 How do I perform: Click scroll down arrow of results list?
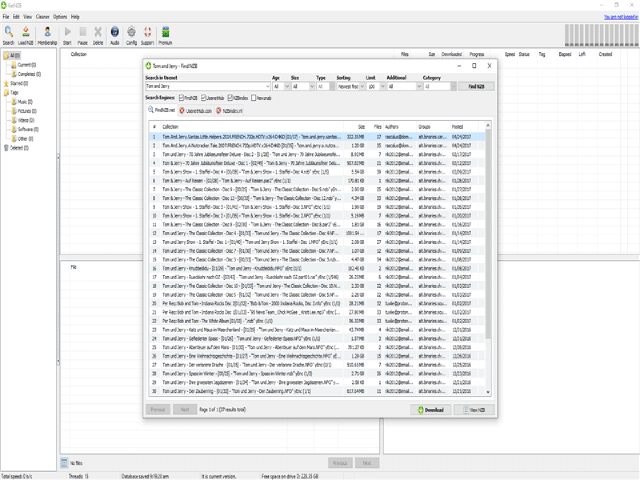pos(488,392)
